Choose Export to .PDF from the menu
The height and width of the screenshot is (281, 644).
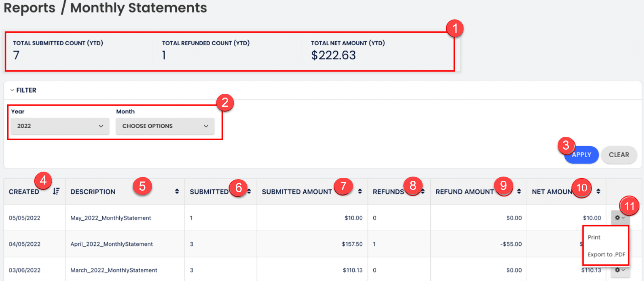[x=606, y=254]
